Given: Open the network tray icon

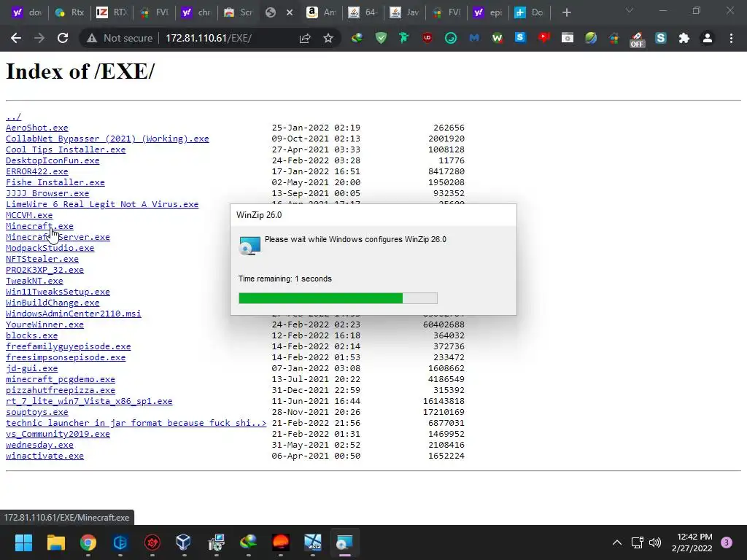Looking at the screenshot, I should click(637, 542).
